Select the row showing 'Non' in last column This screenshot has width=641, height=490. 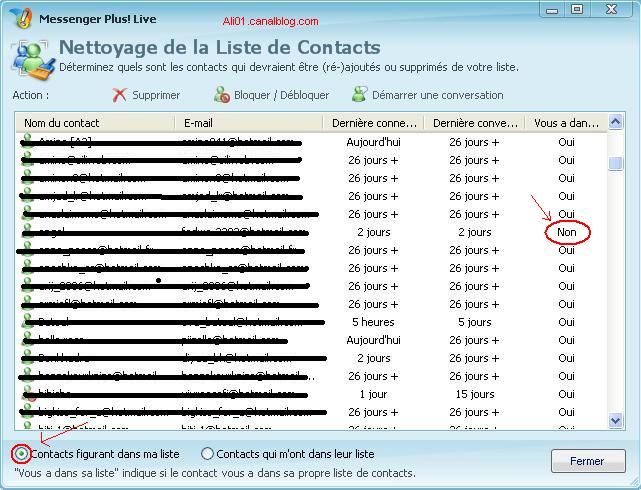tap(312, 232)
